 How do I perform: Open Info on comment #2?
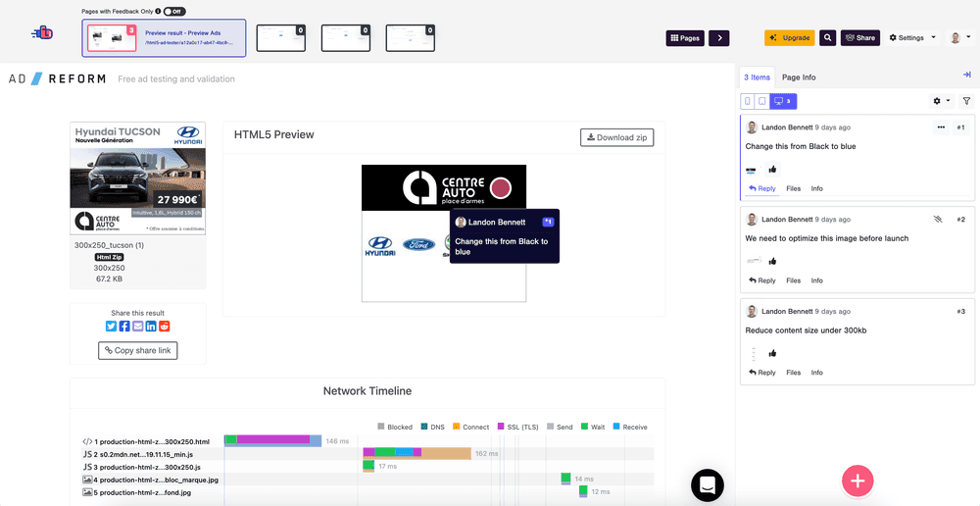[817, 280]
